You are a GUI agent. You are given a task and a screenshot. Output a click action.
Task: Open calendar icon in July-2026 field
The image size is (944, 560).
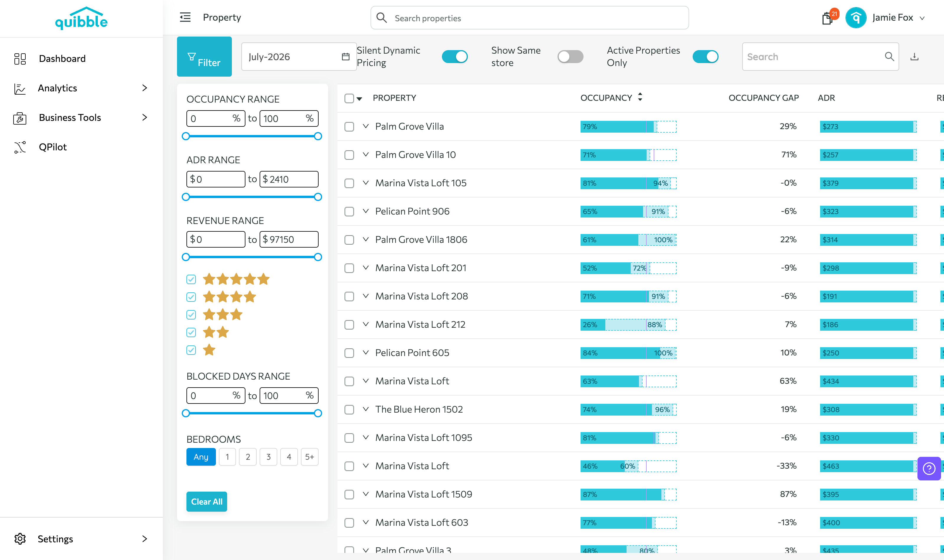pyautogui.click(x=345, y=57)
